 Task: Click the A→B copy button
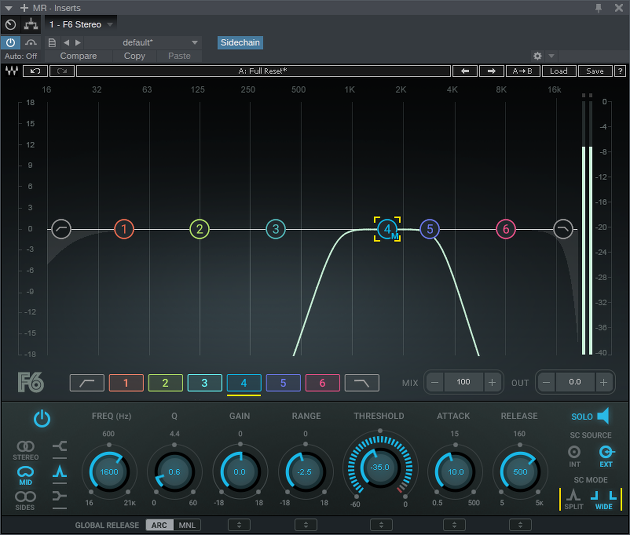pyautogui.click(x=522, y=71)
